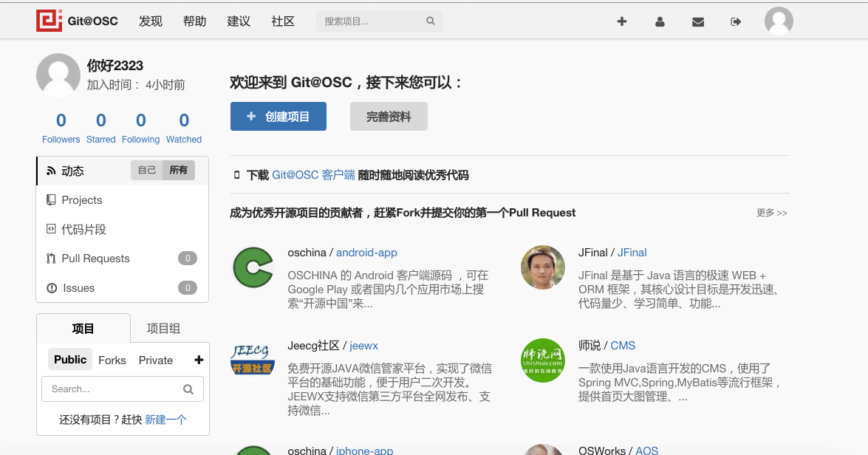Click the 创建项目 button

point(278,116)
